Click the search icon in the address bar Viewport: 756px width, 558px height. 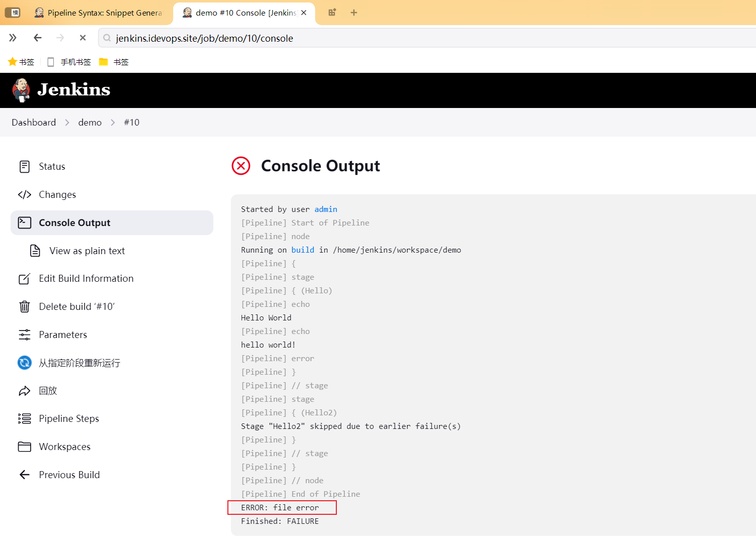click(x=107, y=38)
